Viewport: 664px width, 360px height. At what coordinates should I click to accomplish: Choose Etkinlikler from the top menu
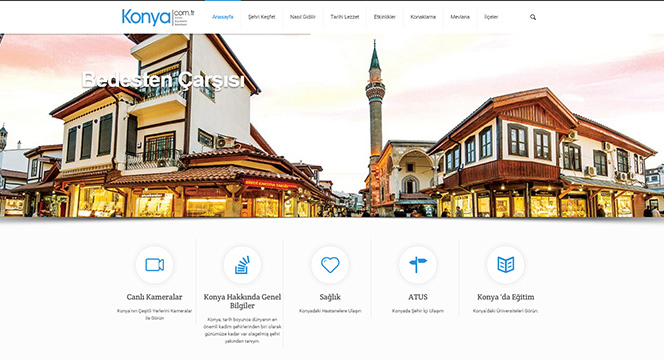point(385,17)
